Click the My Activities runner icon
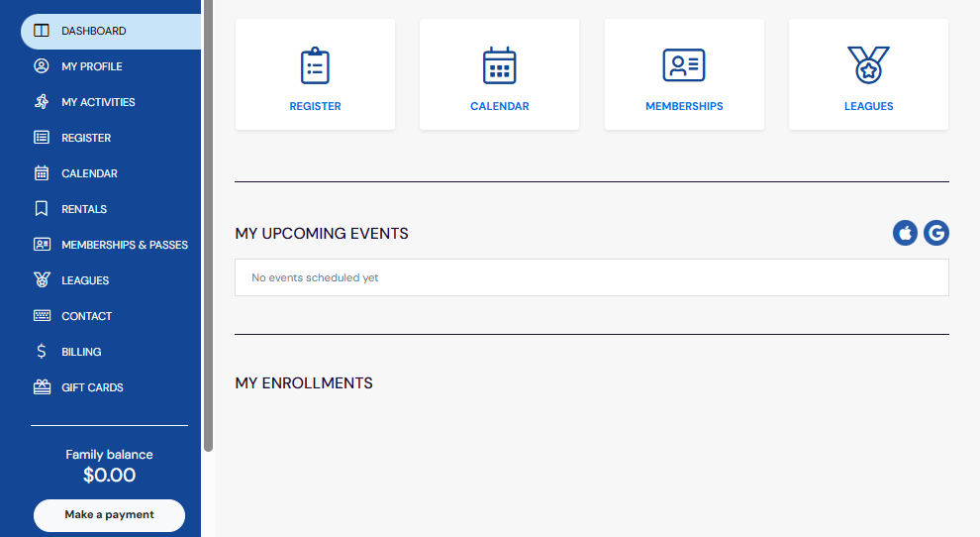 click(x=42, y=102)
